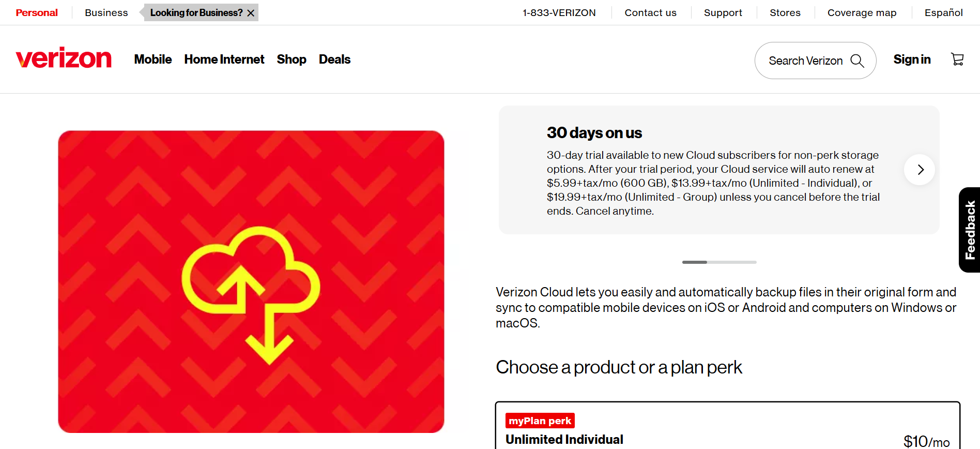Open the Home Internet menu

224,59
